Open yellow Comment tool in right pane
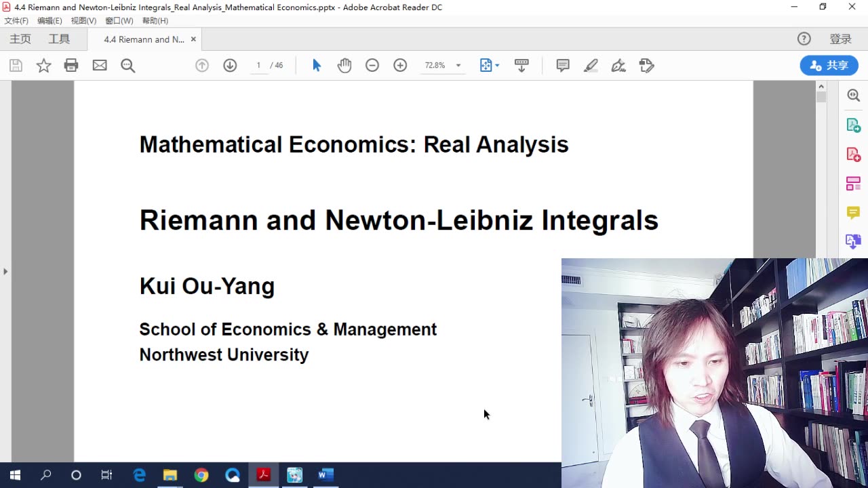The width and height of the screenshot is (868, 488). 854,213
